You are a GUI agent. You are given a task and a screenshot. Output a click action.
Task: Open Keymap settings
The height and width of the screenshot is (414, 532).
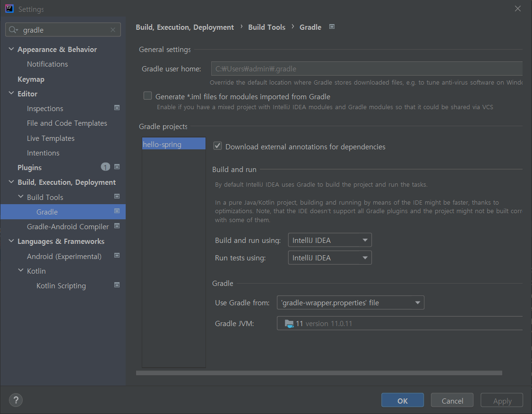(31, 79)
